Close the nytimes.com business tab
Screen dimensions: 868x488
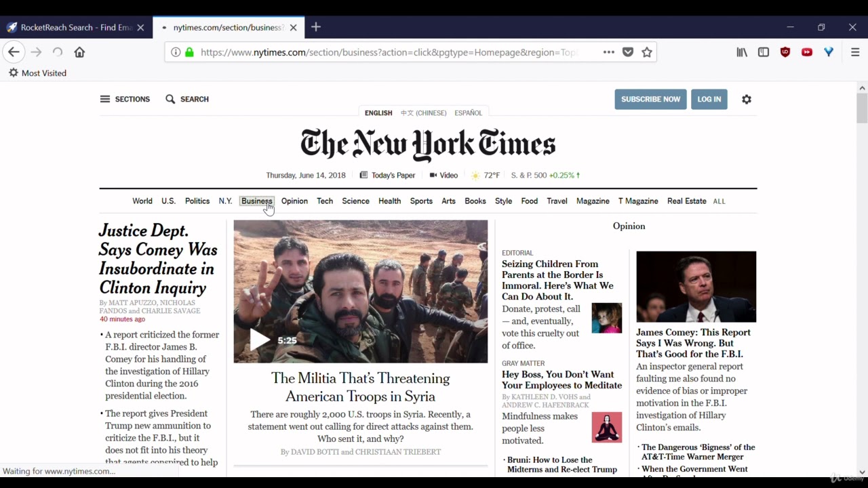click(x=293, y=28)
